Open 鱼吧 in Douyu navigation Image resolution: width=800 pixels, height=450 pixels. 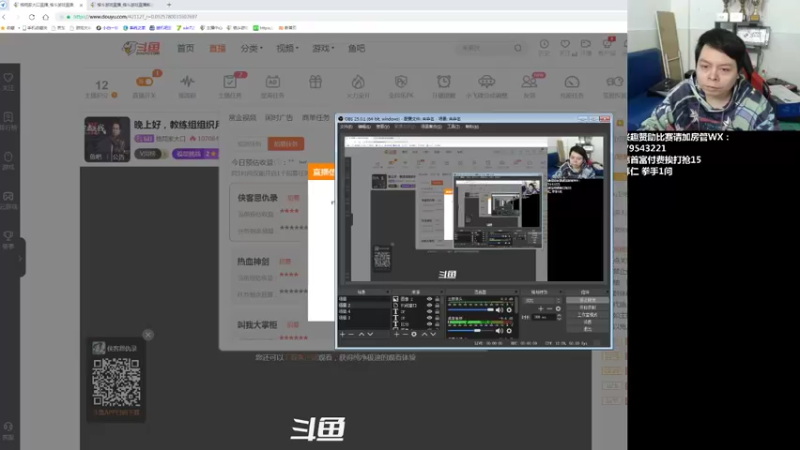tap(357, 48)
